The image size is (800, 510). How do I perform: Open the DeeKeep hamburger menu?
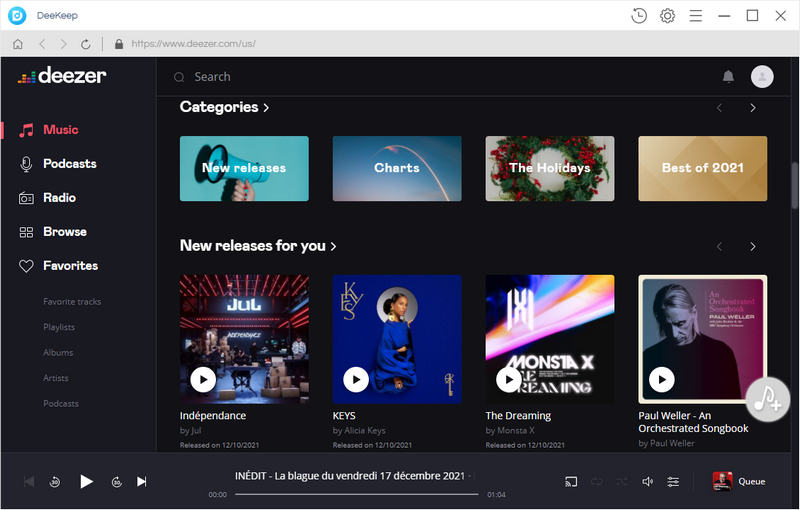pos(695,16)
